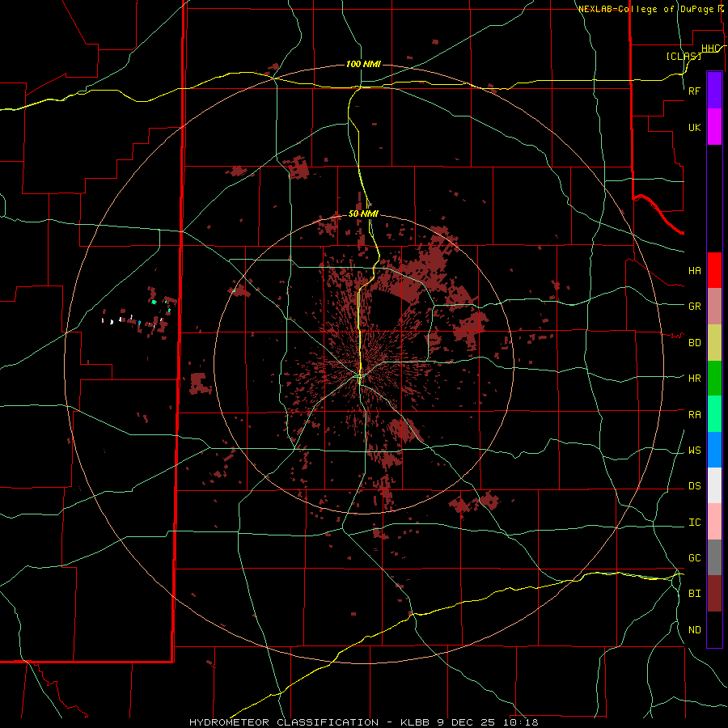Pick the HR green legend swatch
Viewport: 728px width, 728px height.
(714, 379)
